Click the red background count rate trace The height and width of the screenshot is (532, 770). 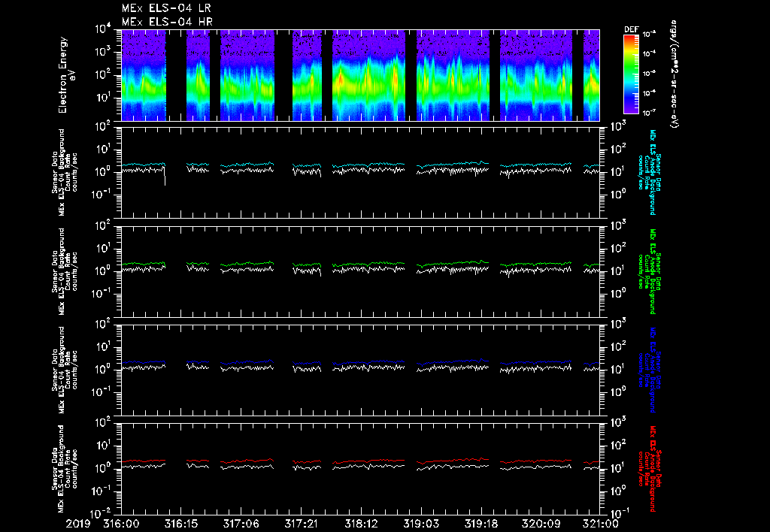[360, 461]
